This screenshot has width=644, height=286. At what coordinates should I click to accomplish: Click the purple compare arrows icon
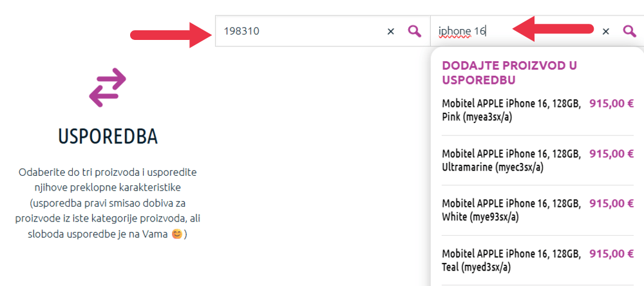point(107,87)
